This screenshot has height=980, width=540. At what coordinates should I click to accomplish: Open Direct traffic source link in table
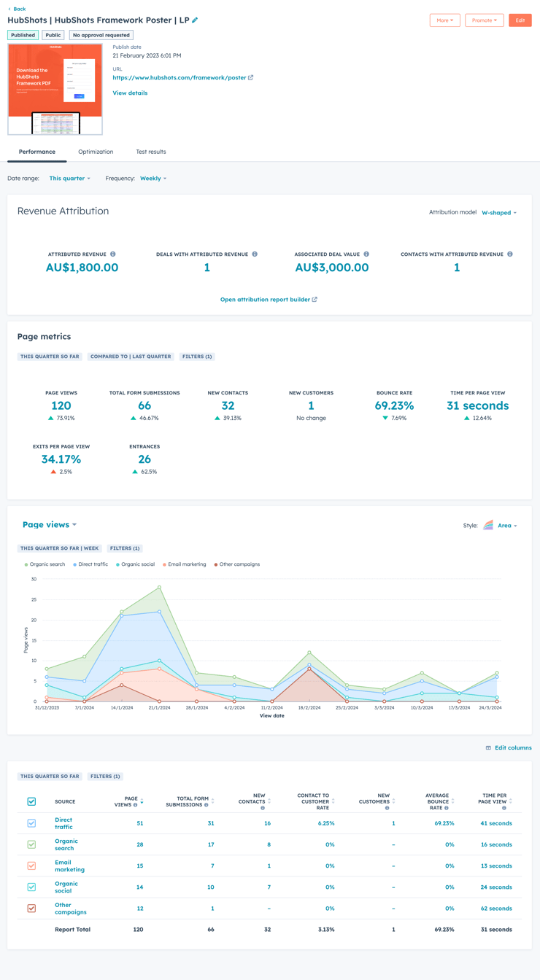(63, 823)
